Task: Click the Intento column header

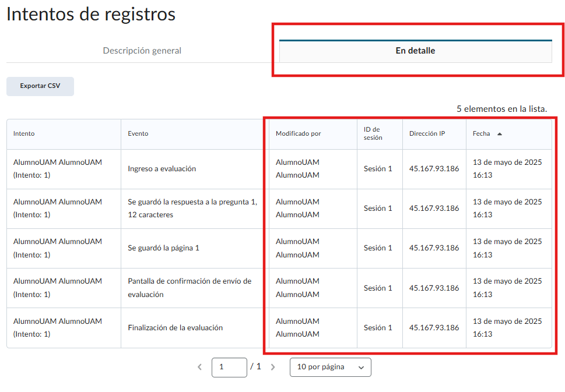Action: (x=24, y=133)
